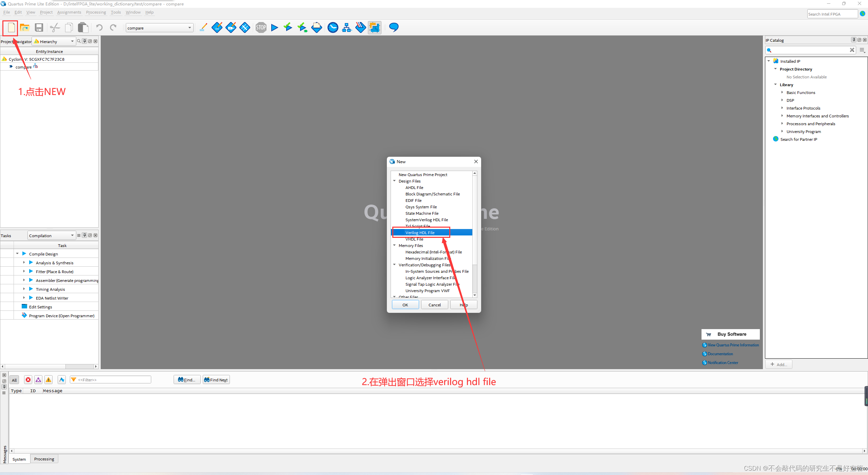Click the Save floppy disk icon

[x=39, y=27]
